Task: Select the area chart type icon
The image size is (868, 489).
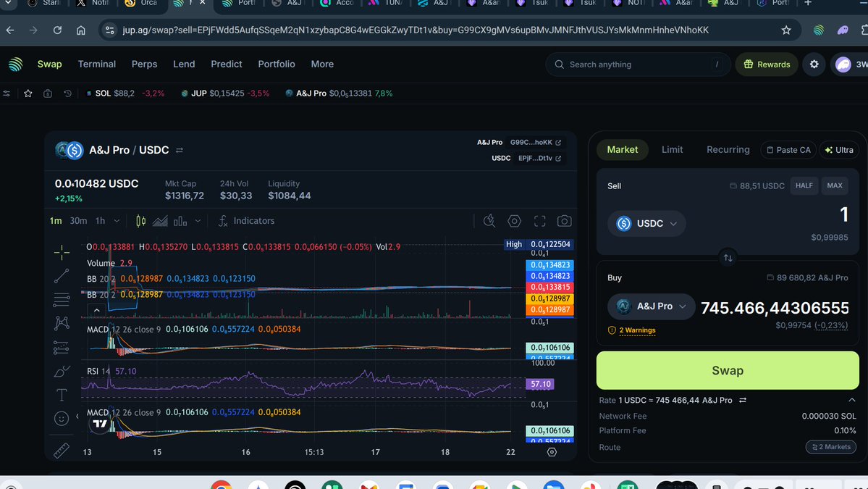Action: 160,221
